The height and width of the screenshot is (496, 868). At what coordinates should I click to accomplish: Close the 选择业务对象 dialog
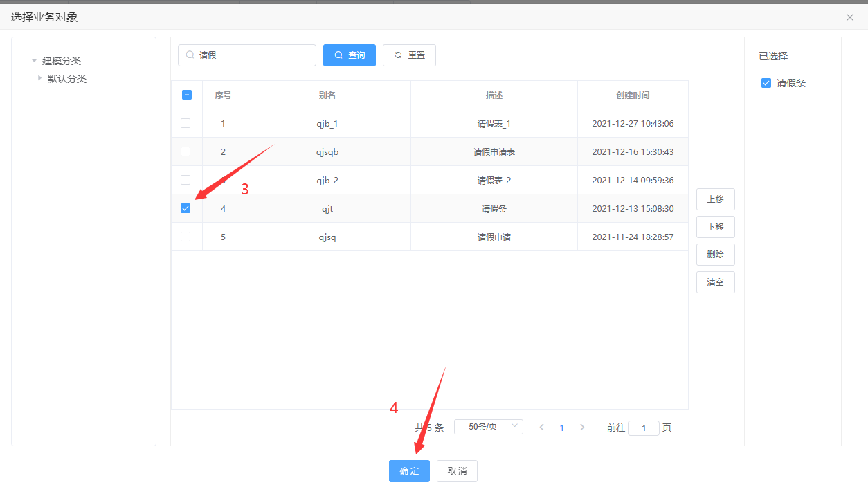pos(850,17)
